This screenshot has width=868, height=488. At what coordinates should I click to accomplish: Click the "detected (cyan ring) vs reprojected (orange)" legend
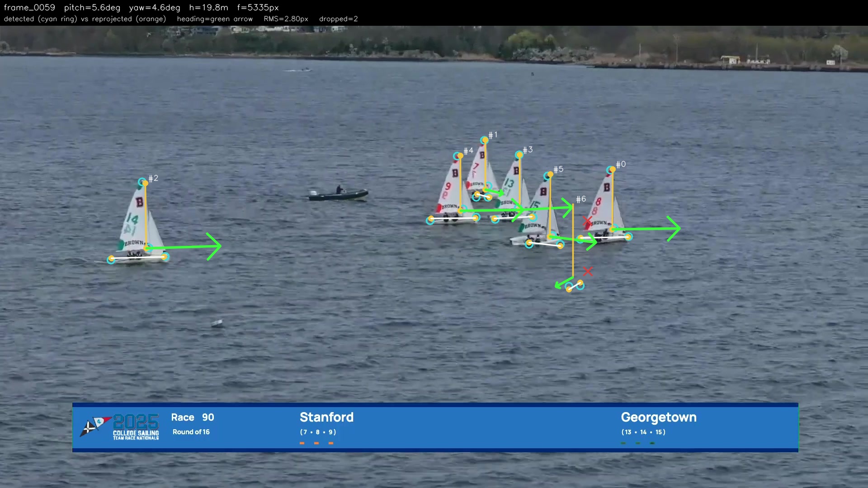click(x=85, y=19)
